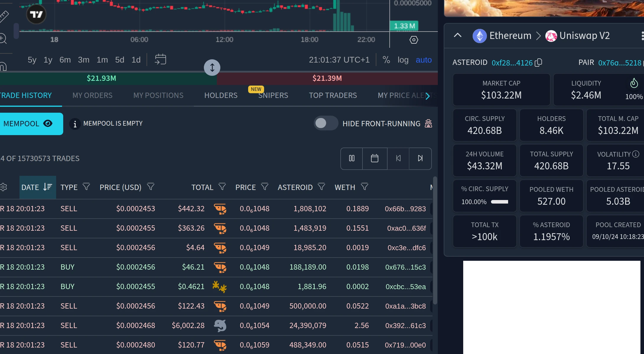Set chart range to 1y
This screenshot has width=644, height=354.
coord(48,60)
